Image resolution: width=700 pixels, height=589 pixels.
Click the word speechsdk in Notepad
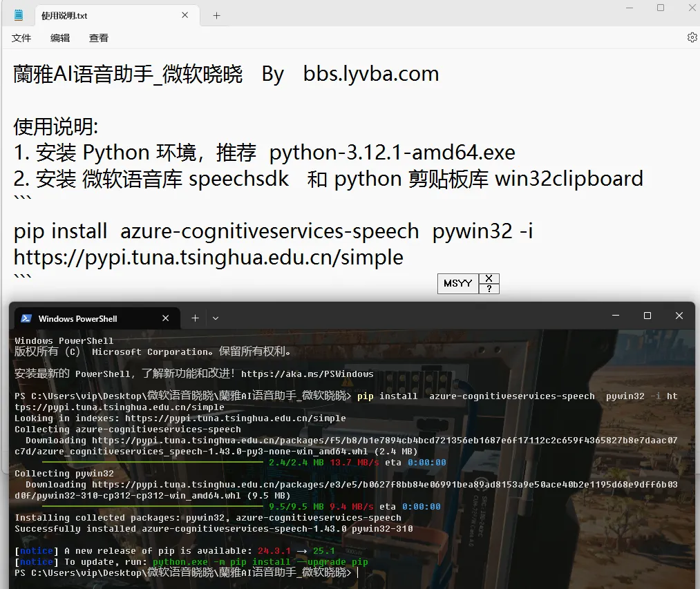click(239, 180)
